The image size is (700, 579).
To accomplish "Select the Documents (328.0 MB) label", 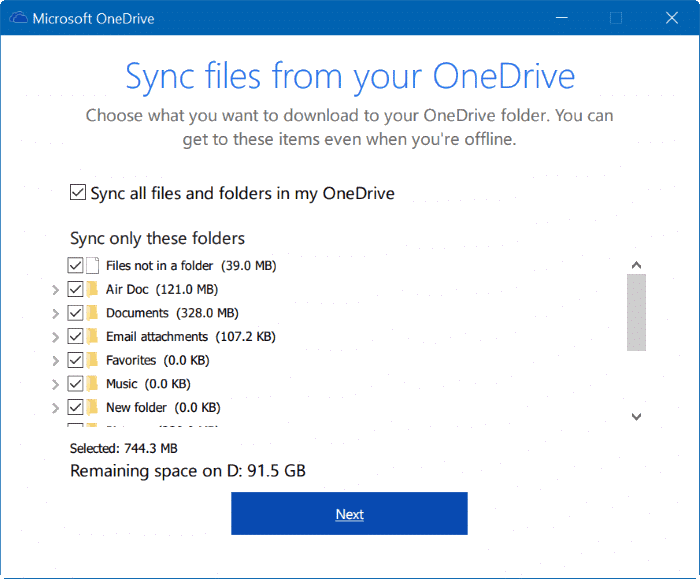I will click(172, 313).
